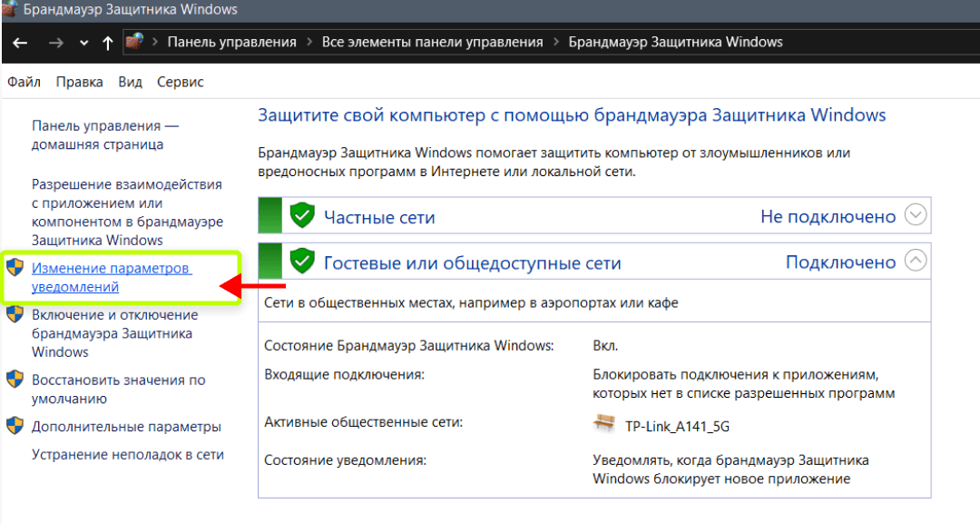Open the breadcrumb chevron after Все элементы панели управления
Screen dimensions: 980x524
tap(555, 42)
